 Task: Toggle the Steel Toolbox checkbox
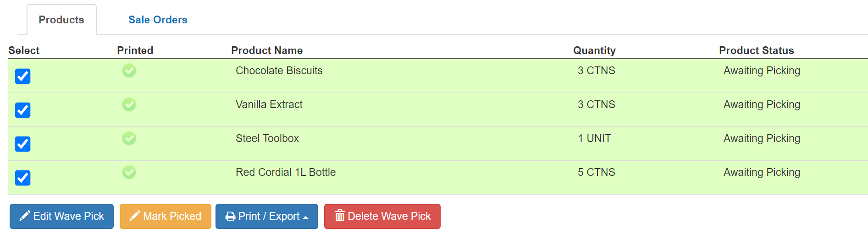[x=22, y=144]
